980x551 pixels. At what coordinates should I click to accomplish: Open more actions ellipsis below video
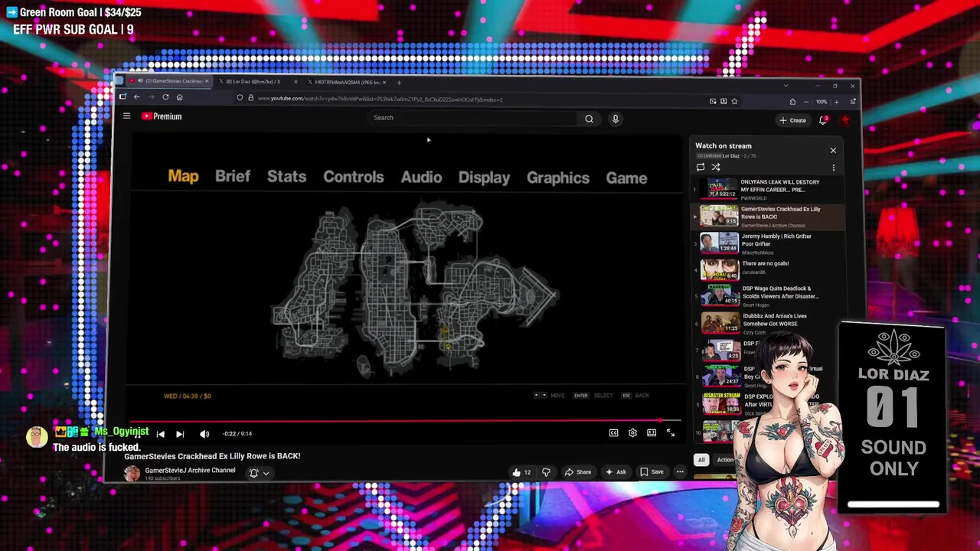680,472
